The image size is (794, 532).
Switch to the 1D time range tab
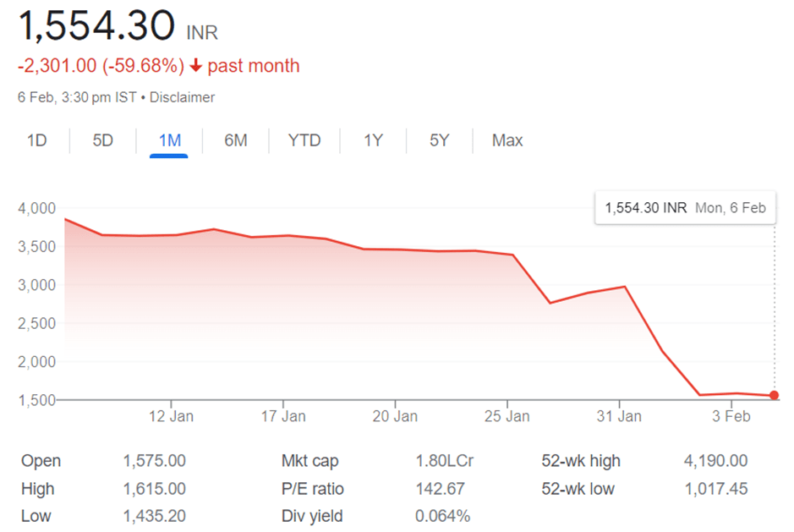point(36,140)
